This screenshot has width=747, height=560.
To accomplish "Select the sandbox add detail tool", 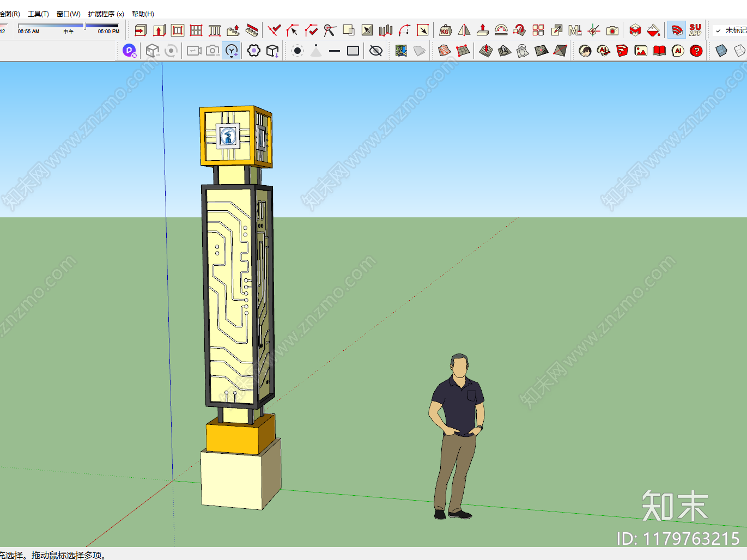I will pos(542,51).
